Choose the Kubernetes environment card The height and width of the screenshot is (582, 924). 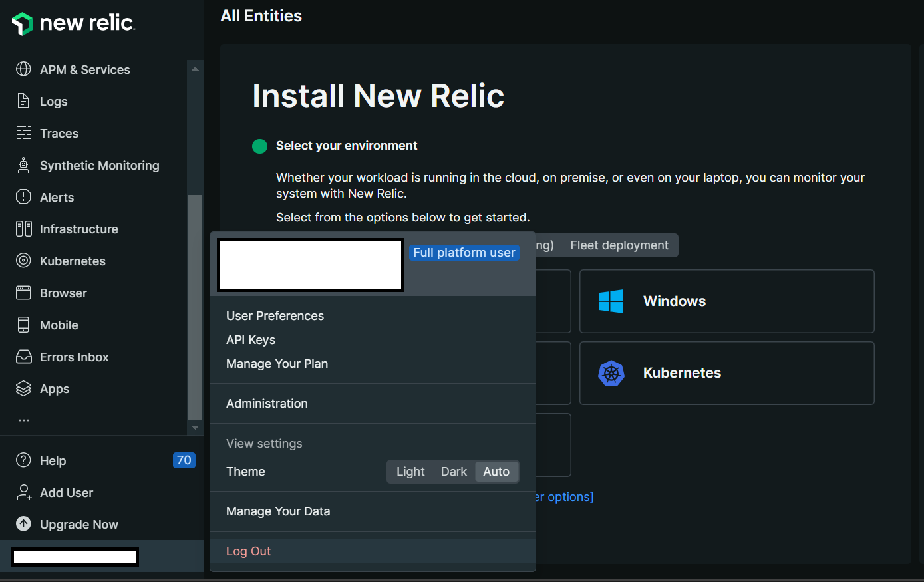point(726,373)
